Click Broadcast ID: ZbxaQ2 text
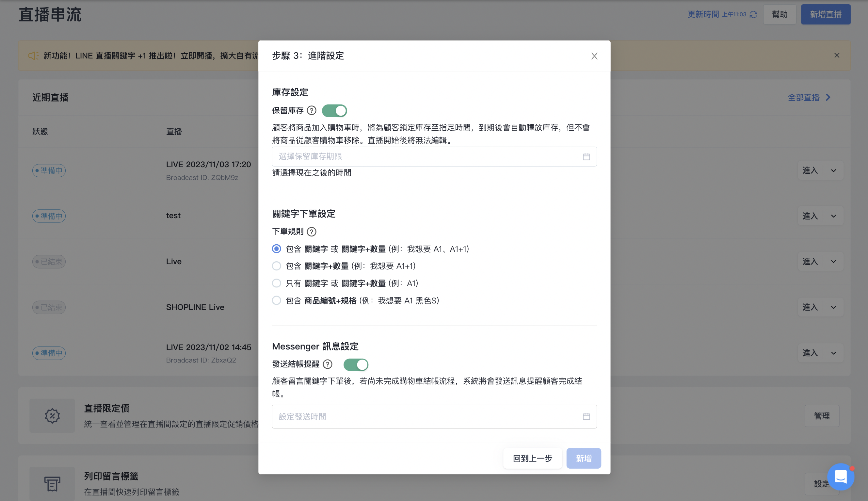 [201, 360]
